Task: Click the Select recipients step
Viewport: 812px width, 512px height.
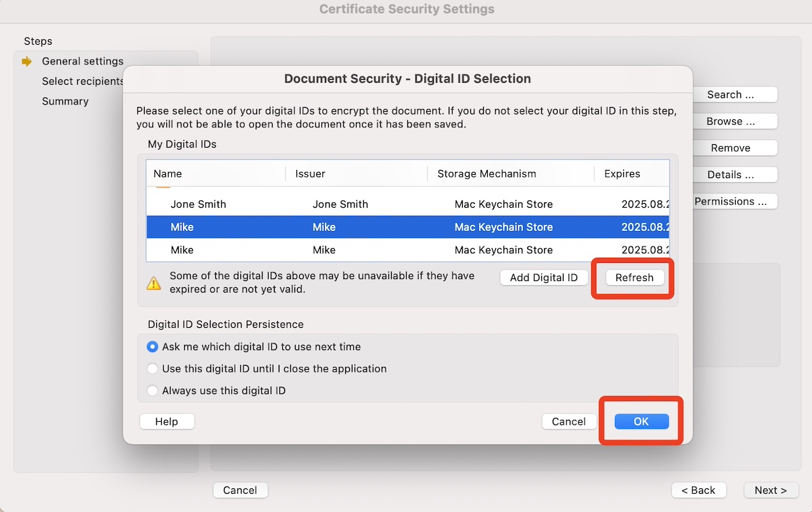Action: pos(82,81)
